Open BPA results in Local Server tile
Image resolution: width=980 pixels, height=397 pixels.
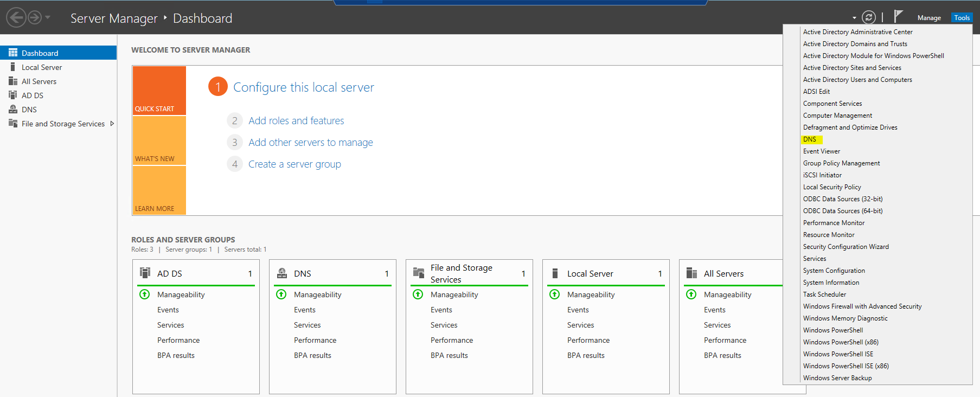[586, 355]
